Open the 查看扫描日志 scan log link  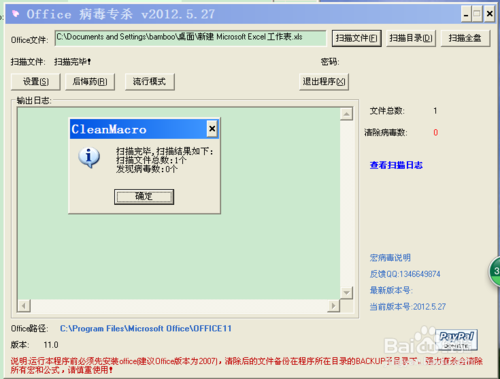tap(396, 165)
